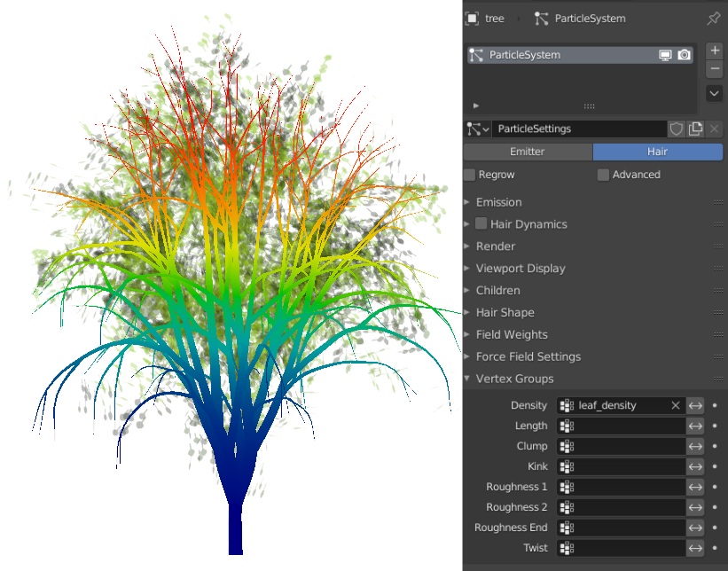Viewport: 728px width, 571px height.
Task: Click the animate dot beside Roughness 1
Action: (715, 487)
